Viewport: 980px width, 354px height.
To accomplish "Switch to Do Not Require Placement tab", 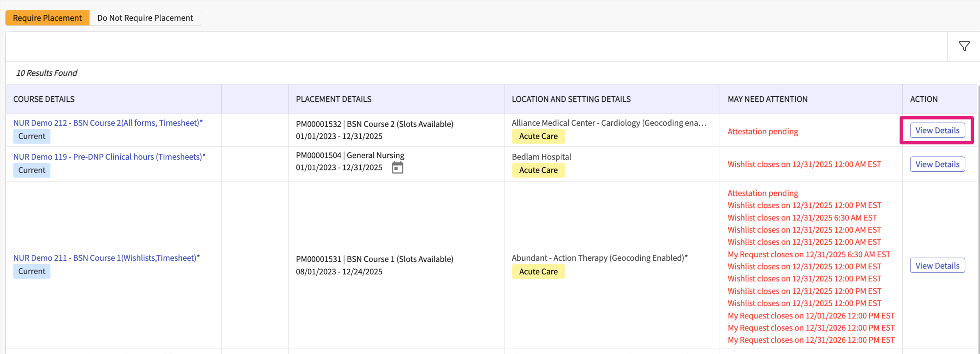I will click(x=145, y=18).
